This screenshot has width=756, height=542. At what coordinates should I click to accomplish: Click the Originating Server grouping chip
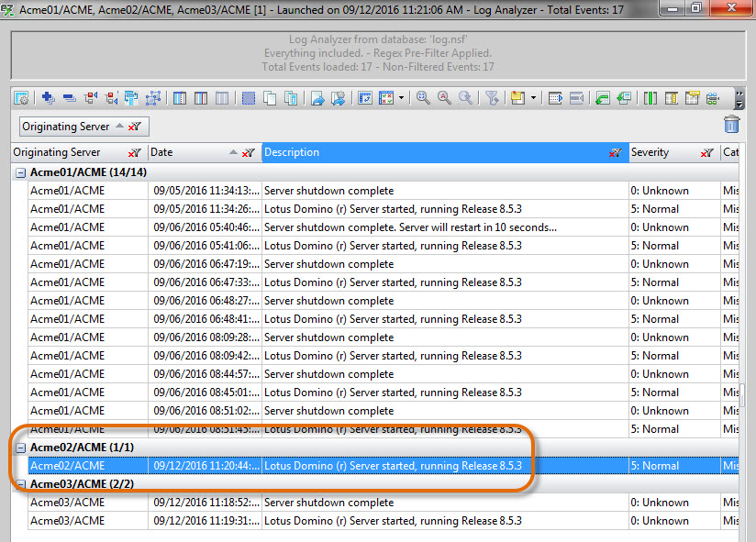click(83, 127)
